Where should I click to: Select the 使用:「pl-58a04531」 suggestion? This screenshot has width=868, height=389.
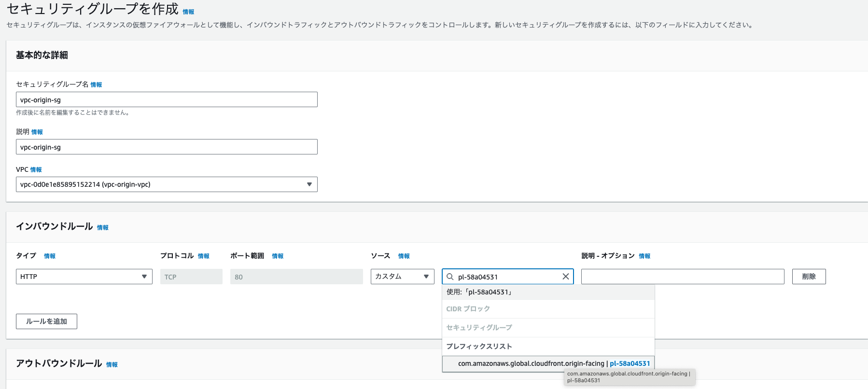point(548,292)
